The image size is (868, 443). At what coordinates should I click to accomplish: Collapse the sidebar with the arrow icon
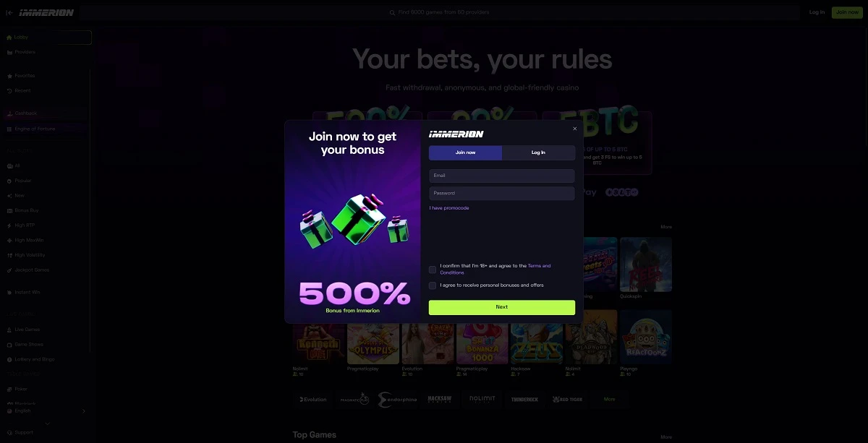(x=9, y=12)
